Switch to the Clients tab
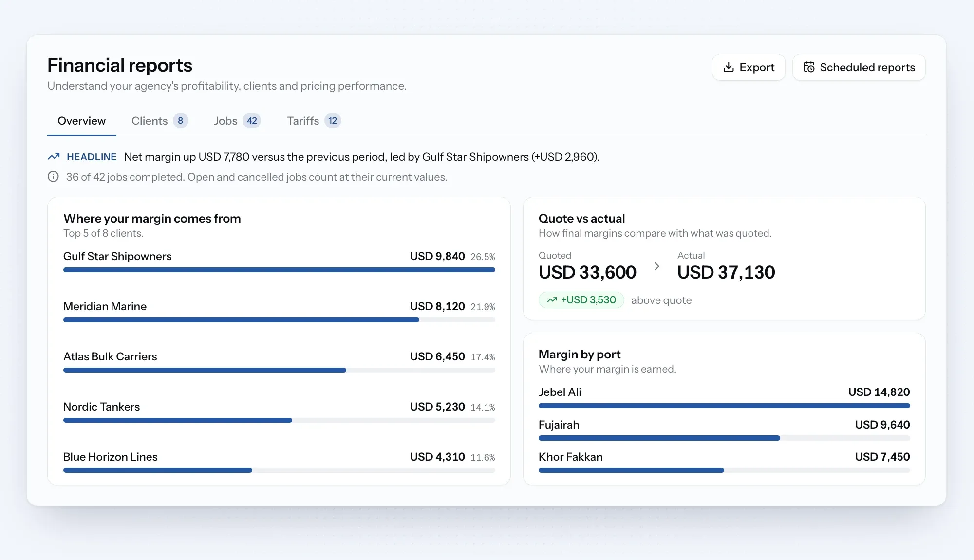Image resolution: width=974 pixels, height=560 pixels. pyautogui.click(x=159, y=121)
